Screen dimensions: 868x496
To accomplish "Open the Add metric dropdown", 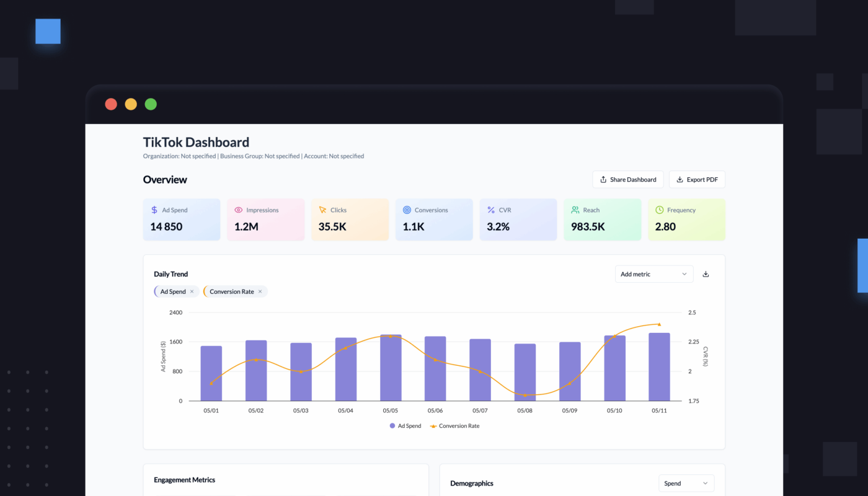I will pyautogui.click(x=654, y=274).
